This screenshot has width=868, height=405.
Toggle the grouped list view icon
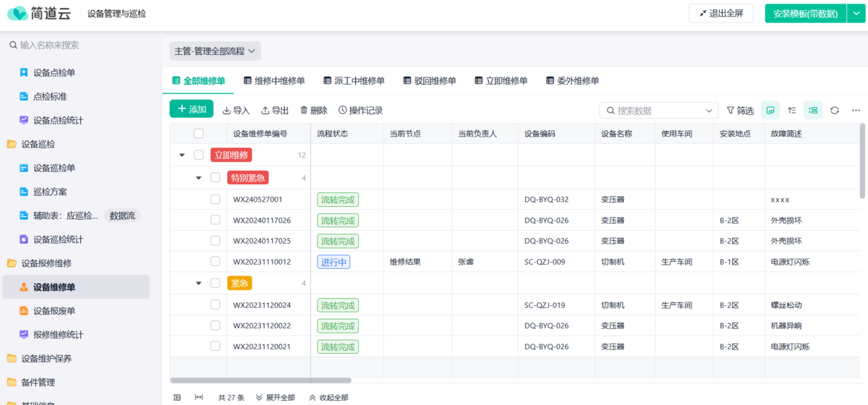[x=814, y=110]
